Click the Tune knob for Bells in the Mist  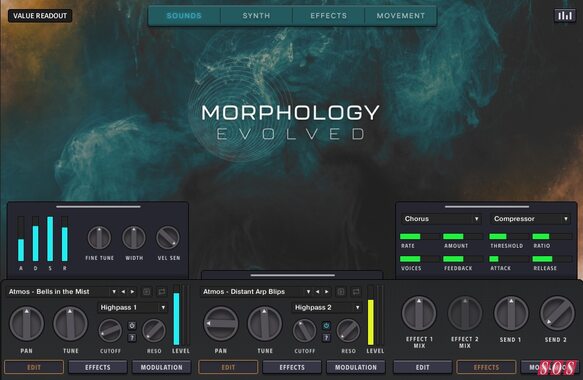tap(70, 323)
